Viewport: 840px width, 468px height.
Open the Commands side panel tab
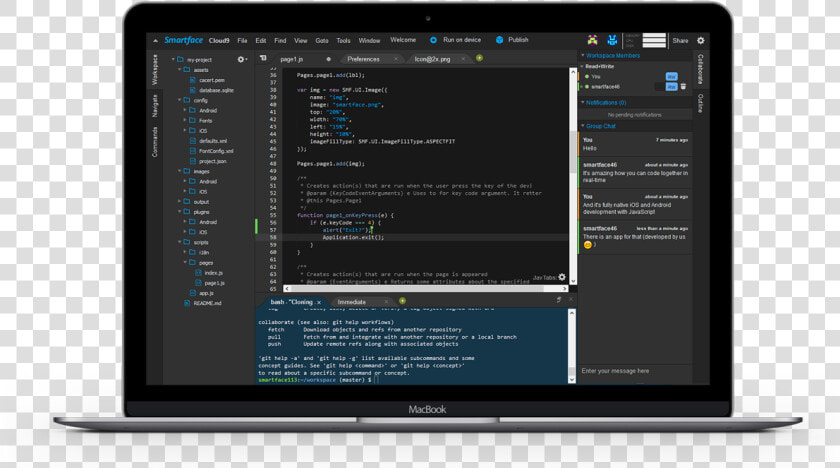pos(155,142)
